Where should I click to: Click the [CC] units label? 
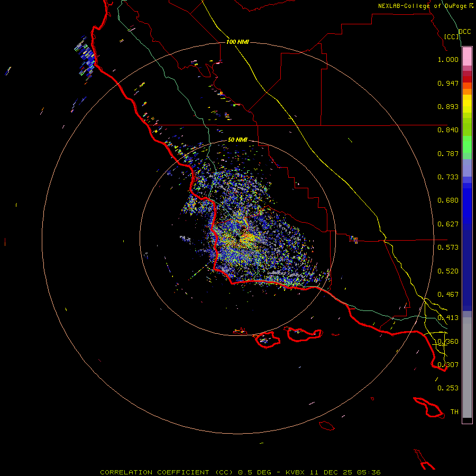[452, 36]
